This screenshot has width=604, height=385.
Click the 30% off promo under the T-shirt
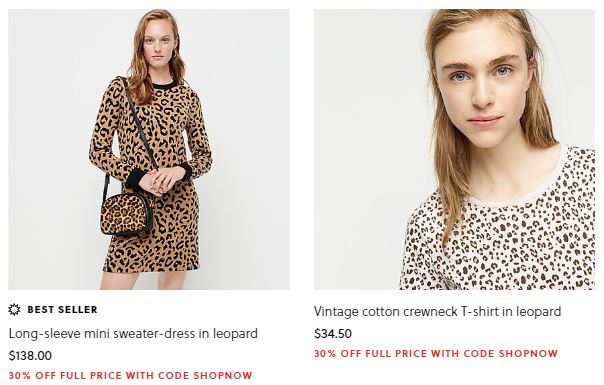coord(436,353)
